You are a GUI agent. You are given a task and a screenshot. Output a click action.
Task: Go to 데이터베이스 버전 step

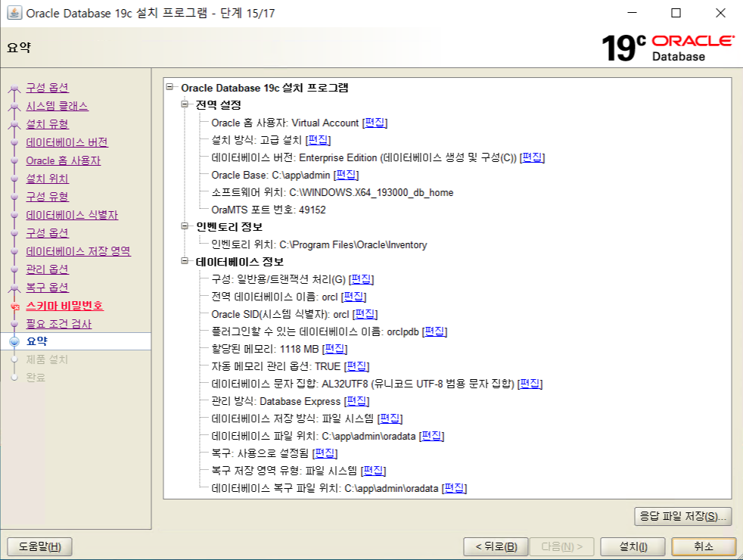(x=67, y=142)
